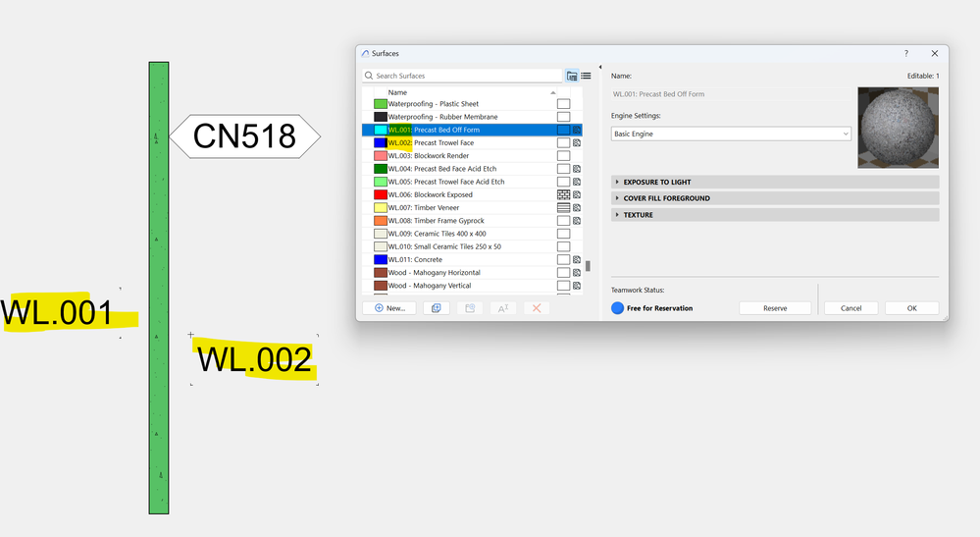Close the Surfaces dialog window
The width and height of the screenshot is (980, 537).
pos(935,54)
